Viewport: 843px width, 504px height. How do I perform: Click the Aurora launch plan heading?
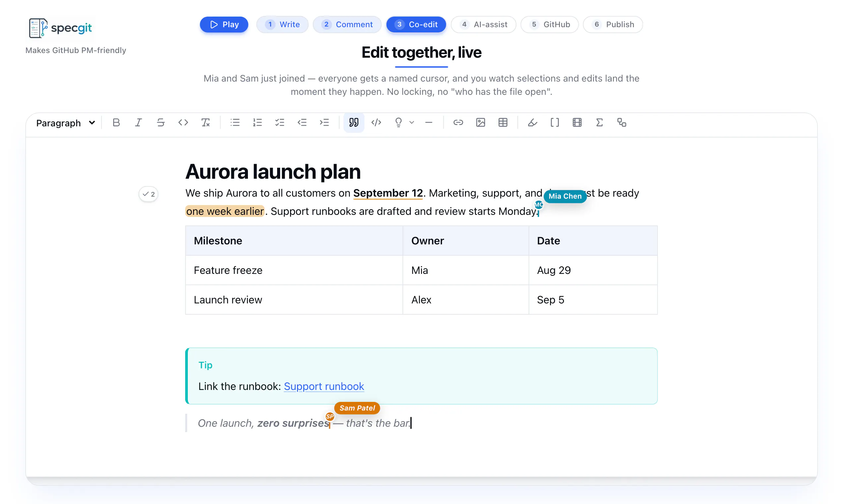click(x=273, y=171)
